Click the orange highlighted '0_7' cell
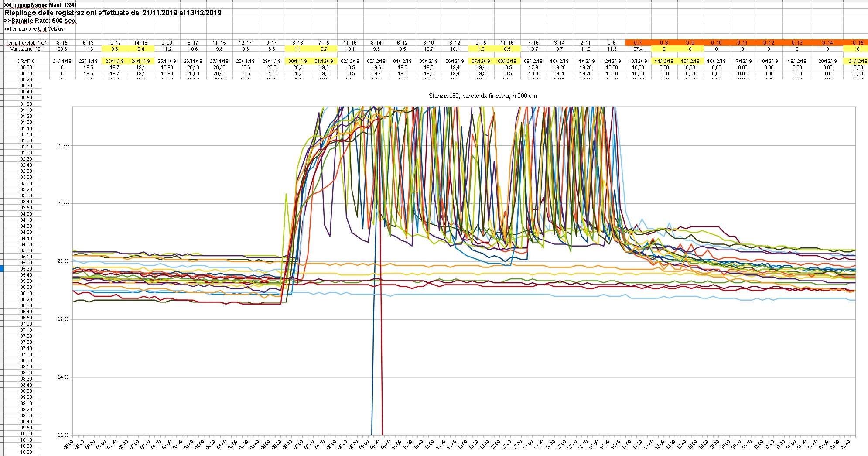Screen dimensions: 868x456 point(638,43)
